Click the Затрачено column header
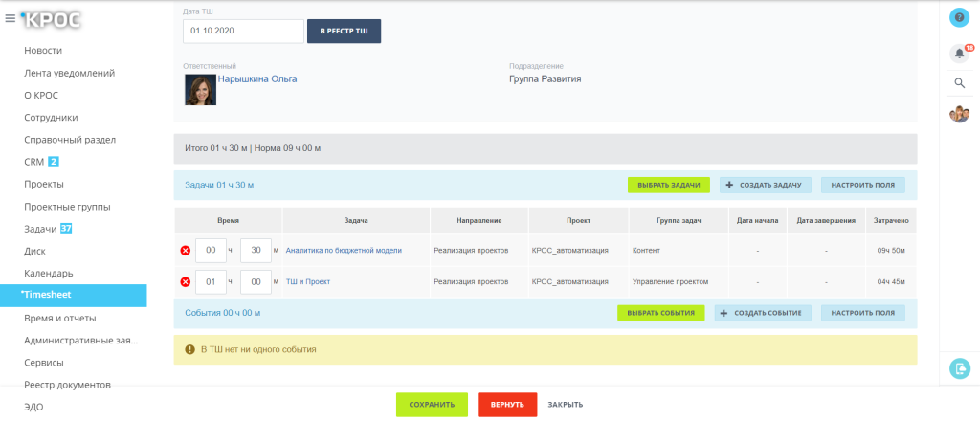This screenshot has height=421, width=980. click(x=891, y=221)
